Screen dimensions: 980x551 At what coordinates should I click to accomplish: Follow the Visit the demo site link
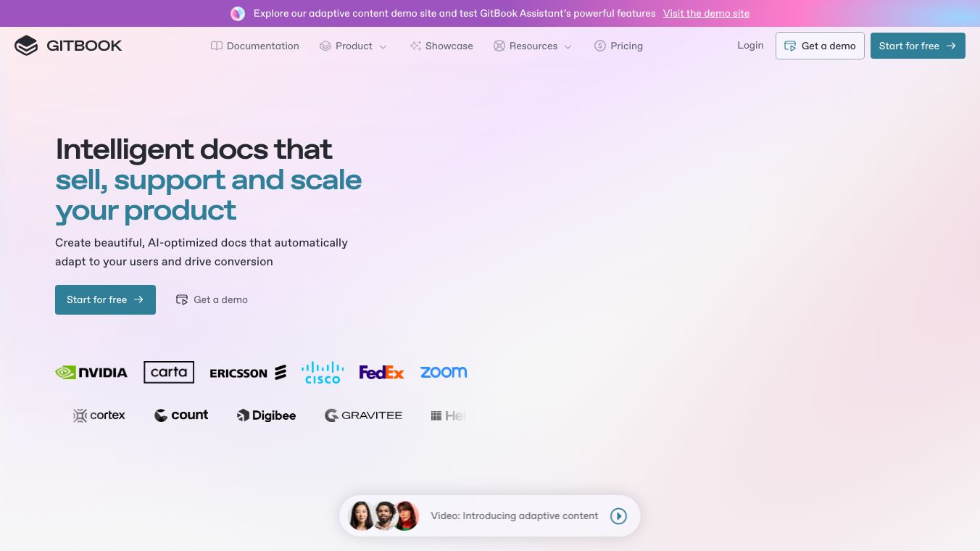point(706,13)
